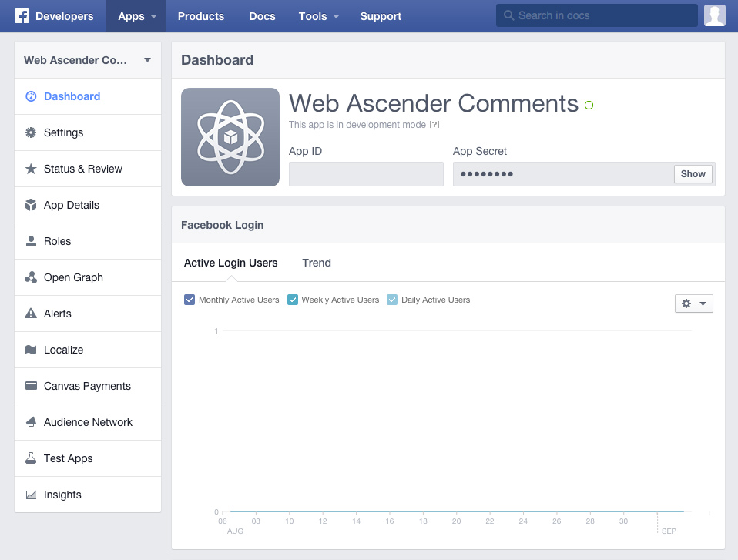The image size is (738, 560).
Task: Open the chart gear options dropdown
Action: [694, 303]
